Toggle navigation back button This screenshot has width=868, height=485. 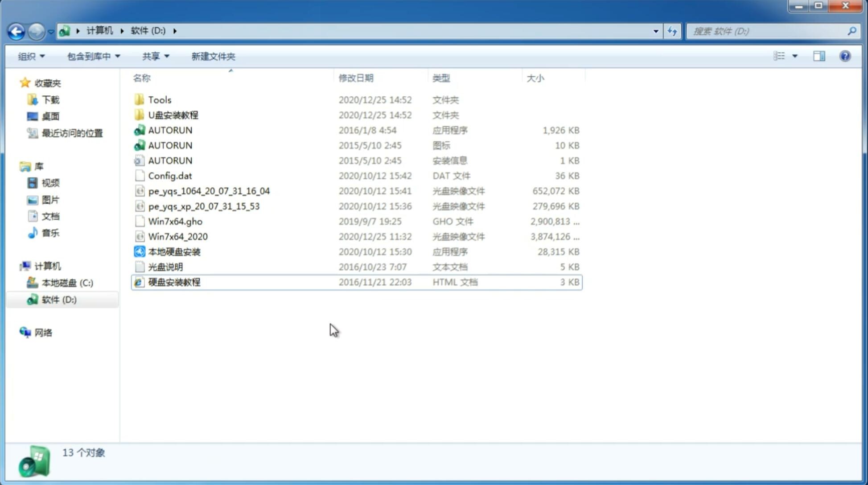coord(16,30)
